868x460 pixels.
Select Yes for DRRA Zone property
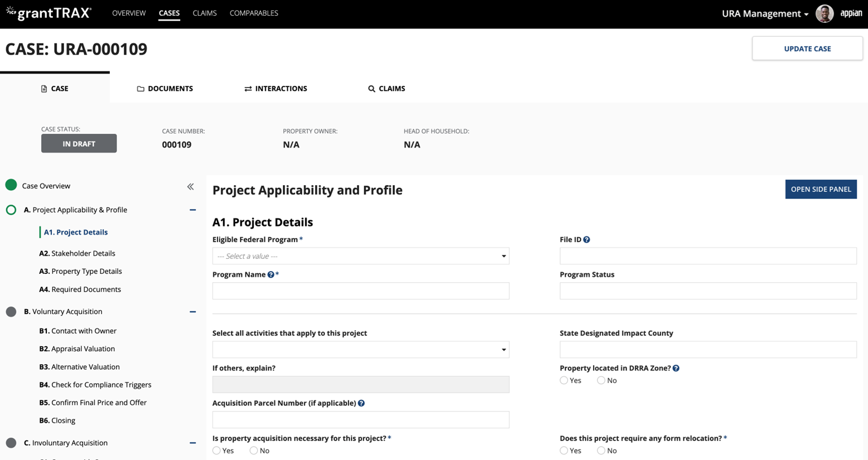pos(564,380)
